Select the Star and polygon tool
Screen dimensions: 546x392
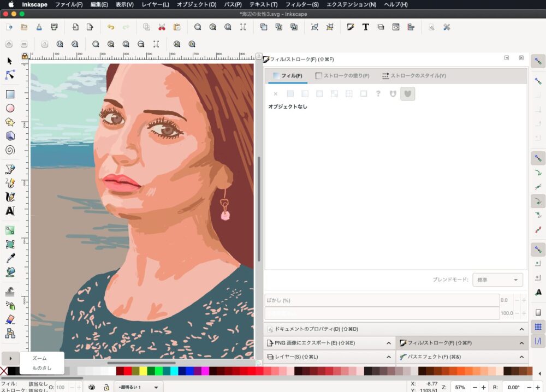pyautogui.click(x=10, y=122)
